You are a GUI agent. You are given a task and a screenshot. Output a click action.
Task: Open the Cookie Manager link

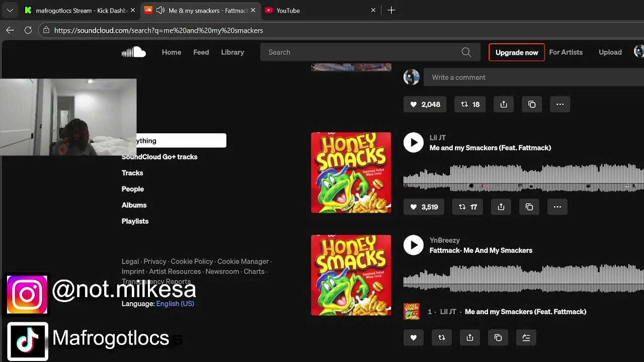click(243, 261)
